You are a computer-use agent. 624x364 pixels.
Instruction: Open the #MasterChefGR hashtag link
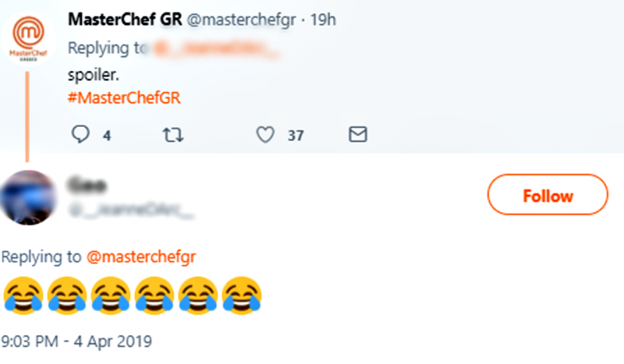pyautogui.click(x=124, y=98)
